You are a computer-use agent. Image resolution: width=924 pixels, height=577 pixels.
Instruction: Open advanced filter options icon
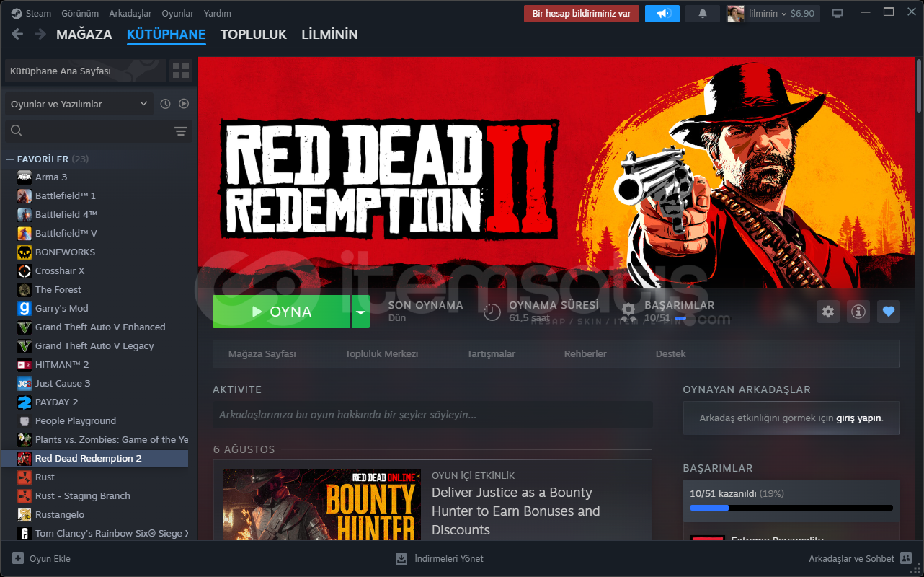pos(181,131)
